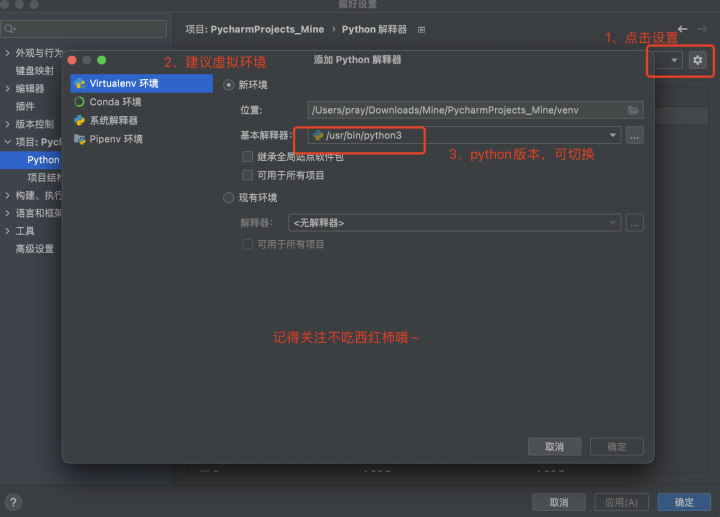Enable 继承全局站点软件包 checkbox

click(x=248, y=157)
